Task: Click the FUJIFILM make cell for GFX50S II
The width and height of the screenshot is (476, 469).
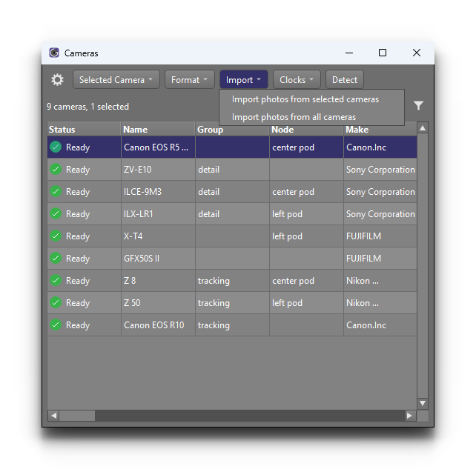Action: 380,258
